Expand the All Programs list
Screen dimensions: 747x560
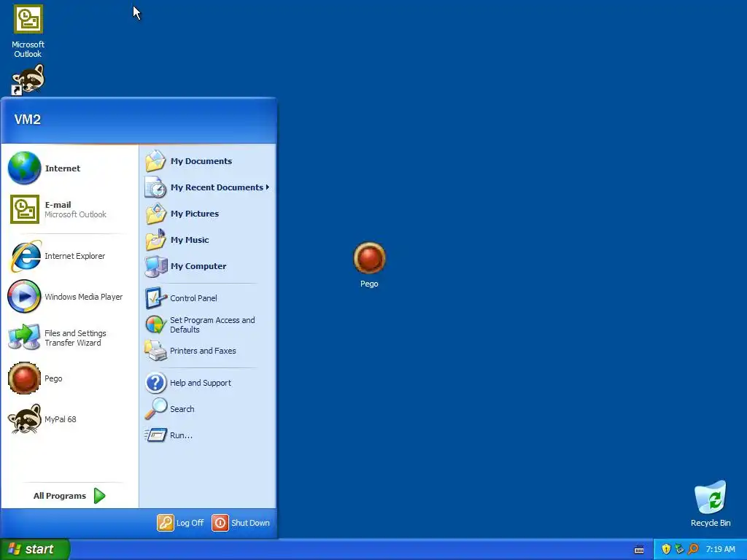(x=69, y=496)
